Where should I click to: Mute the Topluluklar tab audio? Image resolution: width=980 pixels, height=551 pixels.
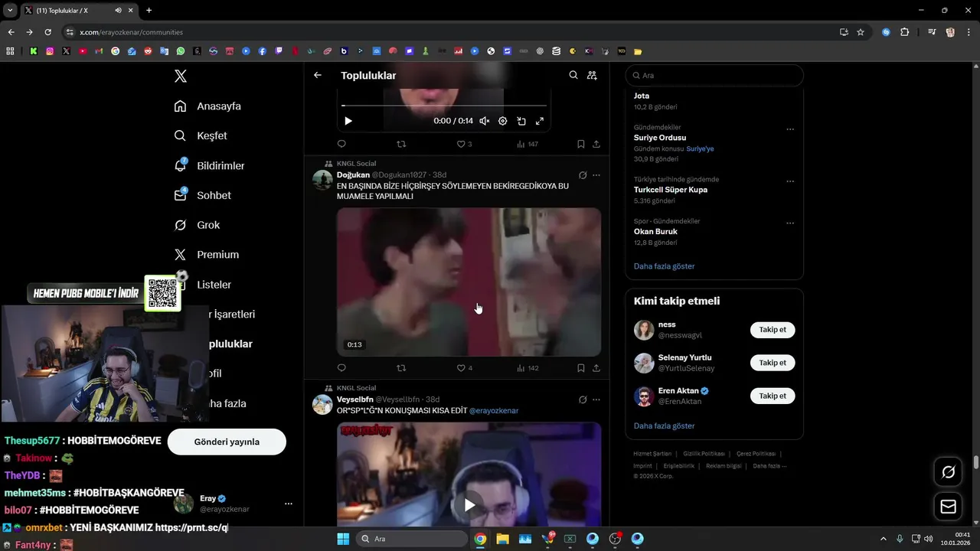click(118, 11)
